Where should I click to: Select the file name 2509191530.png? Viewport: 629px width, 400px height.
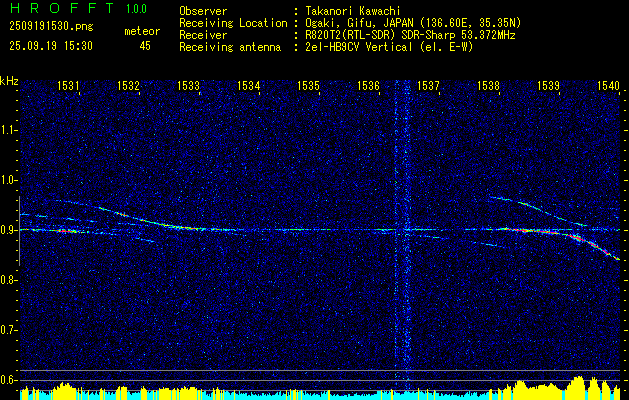pos(51,27)
